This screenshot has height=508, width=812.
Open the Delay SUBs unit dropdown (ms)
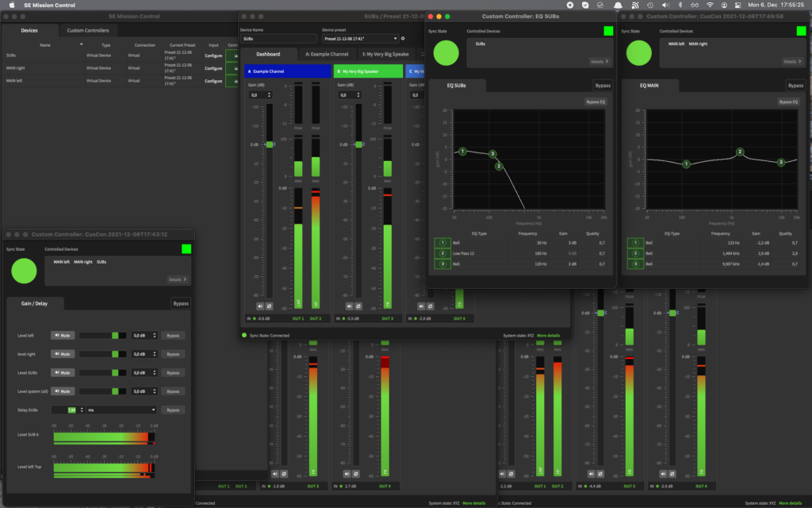tap(122, 410)
